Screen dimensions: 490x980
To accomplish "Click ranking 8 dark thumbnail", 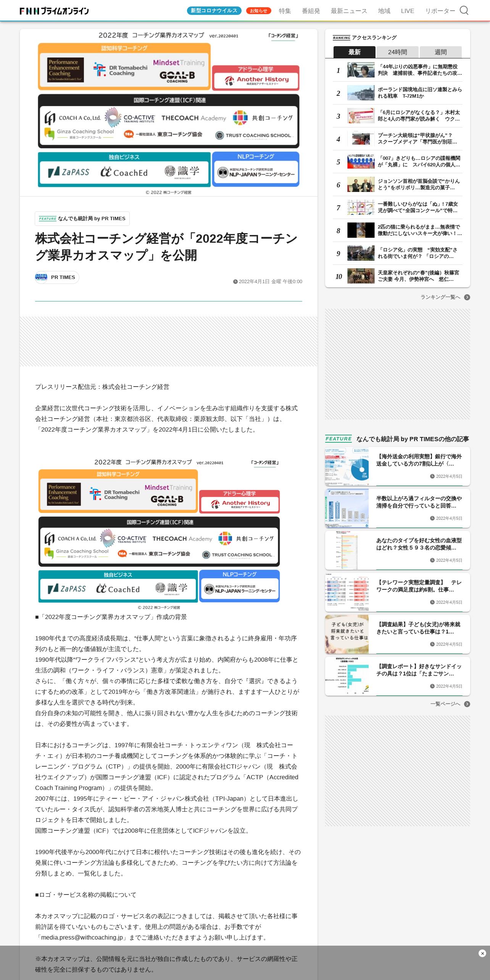I will pos(361,230).
